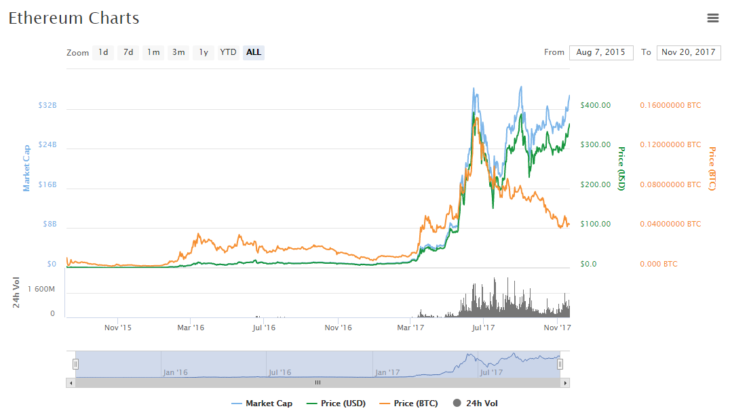This screenshot has width=730, height=413.
Task: Open the chart context menu hamburger icon
Action: [x=712, y=18]
